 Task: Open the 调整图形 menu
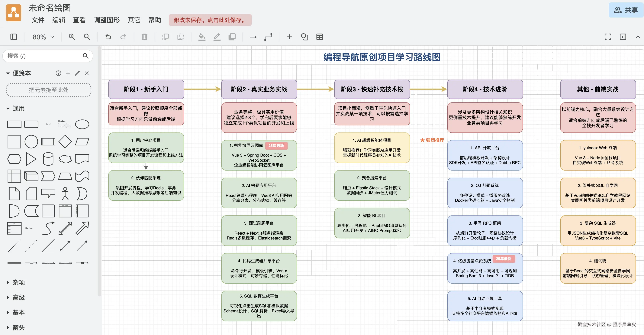[107, 20]
